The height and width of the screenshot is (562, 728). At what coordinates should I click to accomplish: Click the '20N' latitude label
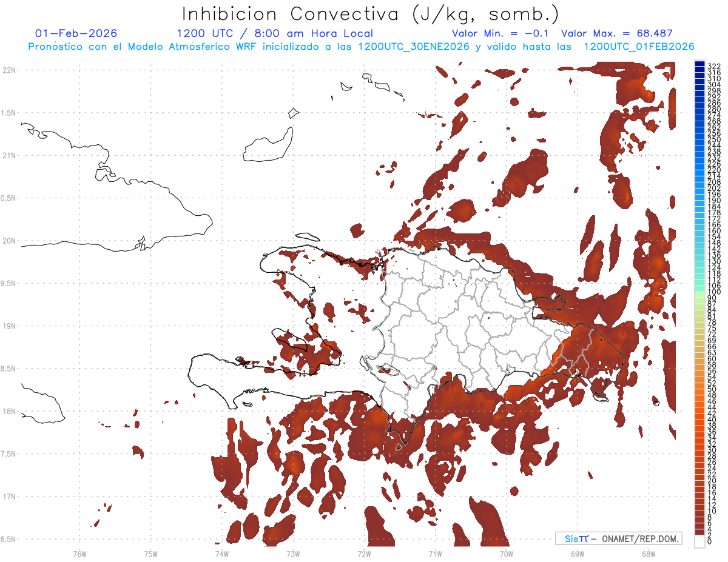(8, 241)
